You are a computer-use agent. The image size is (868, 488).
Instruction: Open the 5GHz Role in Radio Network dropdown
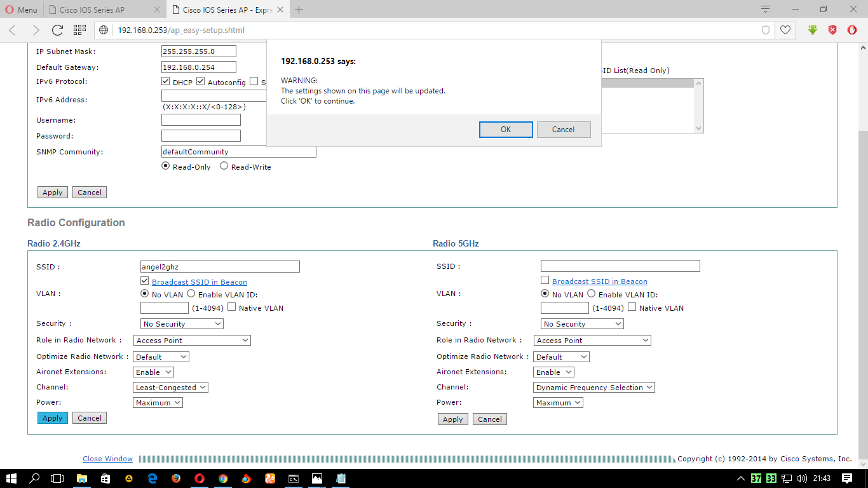(x=592, y=341)
